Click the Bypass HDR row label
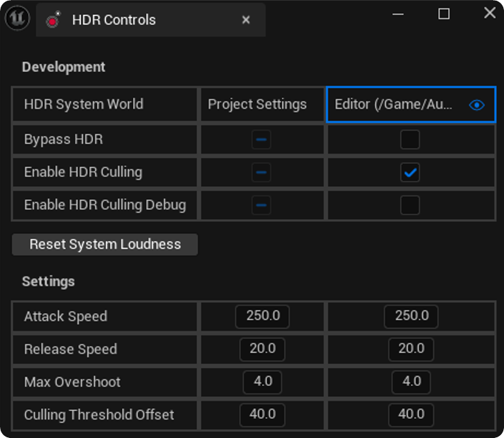 pyautogui.click(x=63, y=139)
